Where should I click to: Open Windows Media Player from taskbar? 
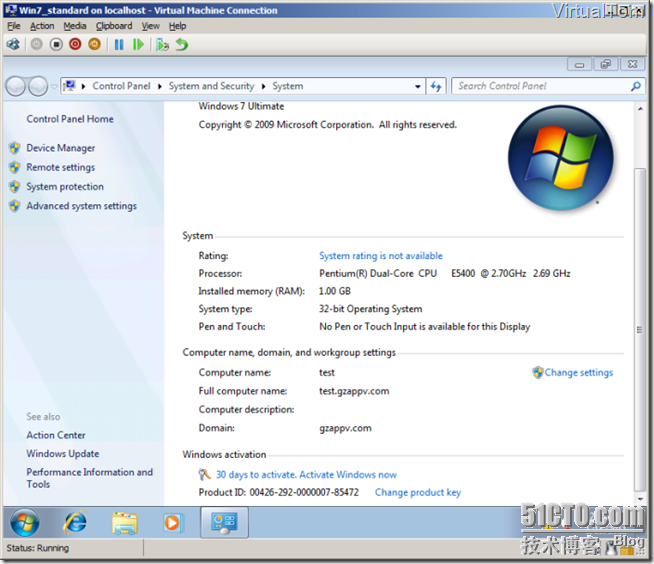pyautogui.click(x=172, y=523)
